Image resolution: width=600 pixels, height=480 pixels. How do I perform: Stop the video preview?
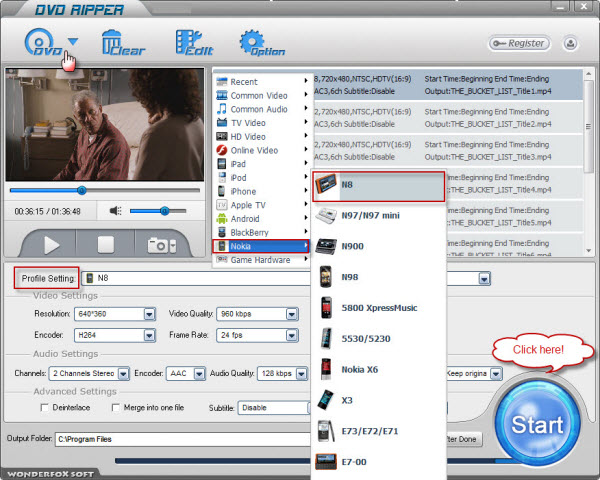pos(106,245)
